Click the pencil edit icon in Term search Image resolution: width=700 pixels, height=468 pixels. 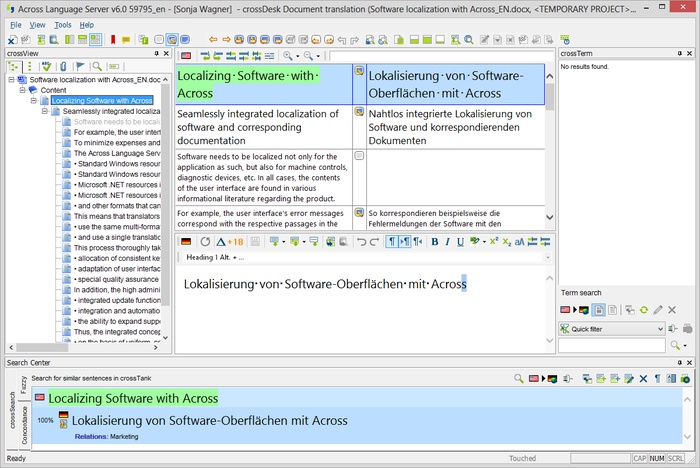click(658, 309)
